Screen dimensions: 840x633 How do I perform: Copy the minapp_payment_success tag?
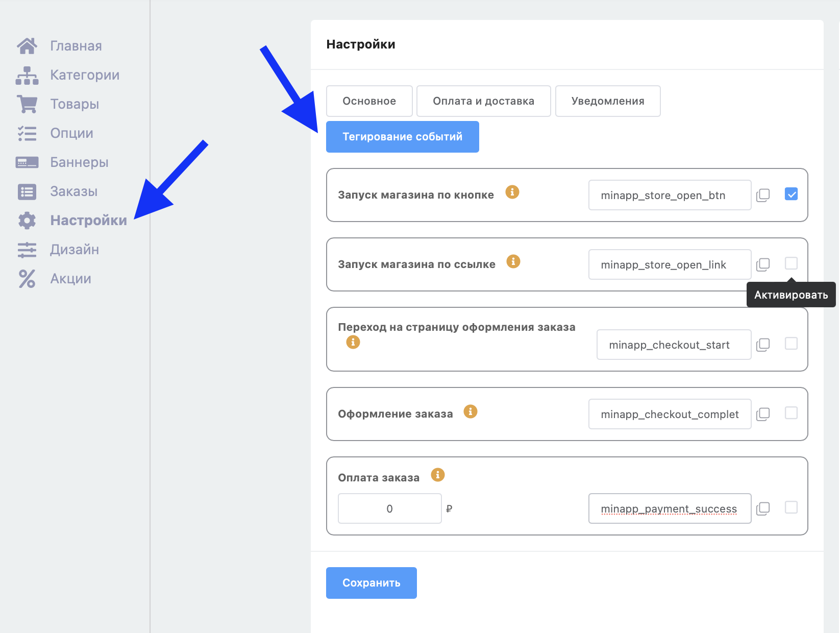(x=763, y=508)
